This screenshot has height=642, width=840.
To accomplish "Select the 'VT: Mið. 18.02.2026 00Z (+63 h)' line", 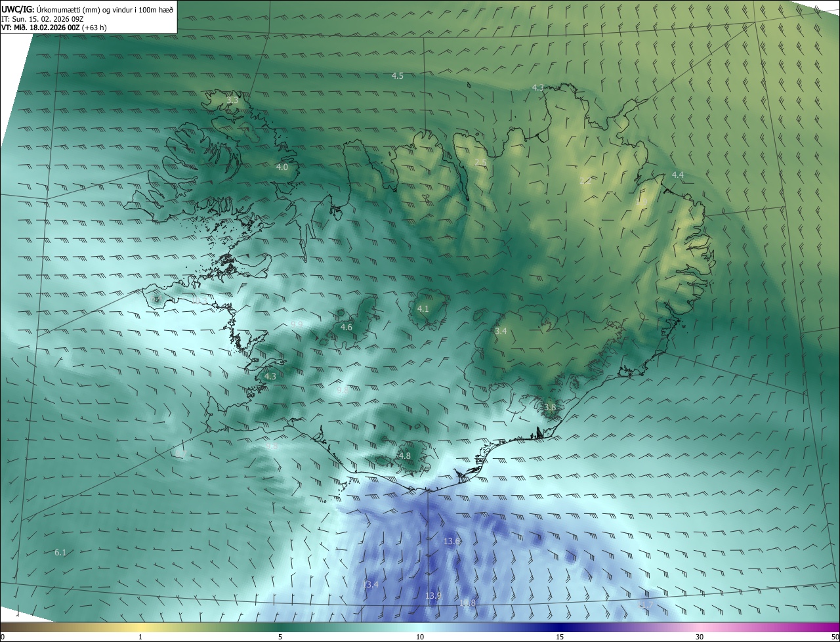I will tap(54, 28).
